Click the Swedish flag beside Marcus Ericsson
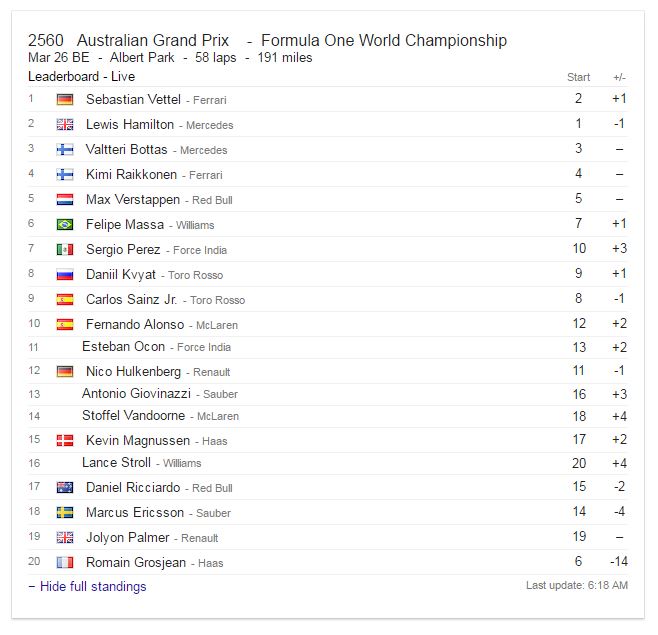 [x=65, y=512]
